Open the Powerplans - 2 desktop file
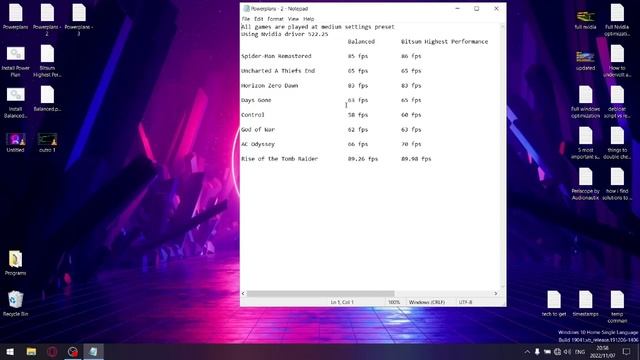This screenshot has width=640, height=360. [47, 19]
